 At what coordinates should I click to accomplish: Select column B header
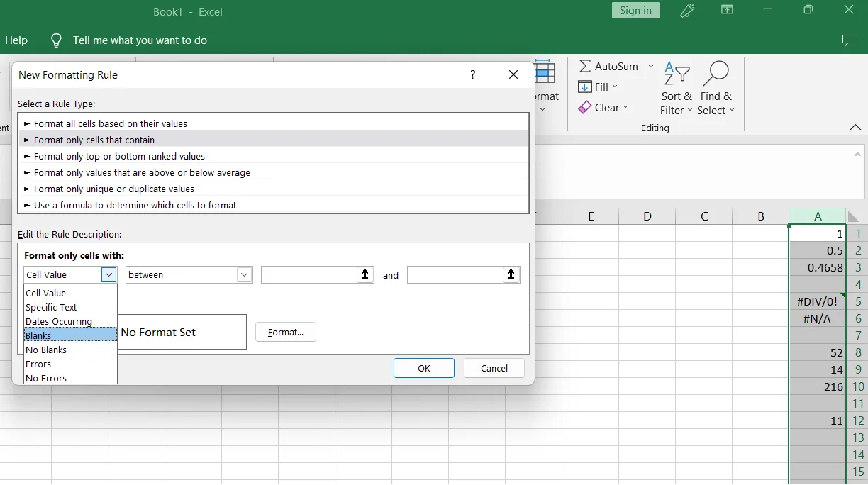(x=761, y=216)
